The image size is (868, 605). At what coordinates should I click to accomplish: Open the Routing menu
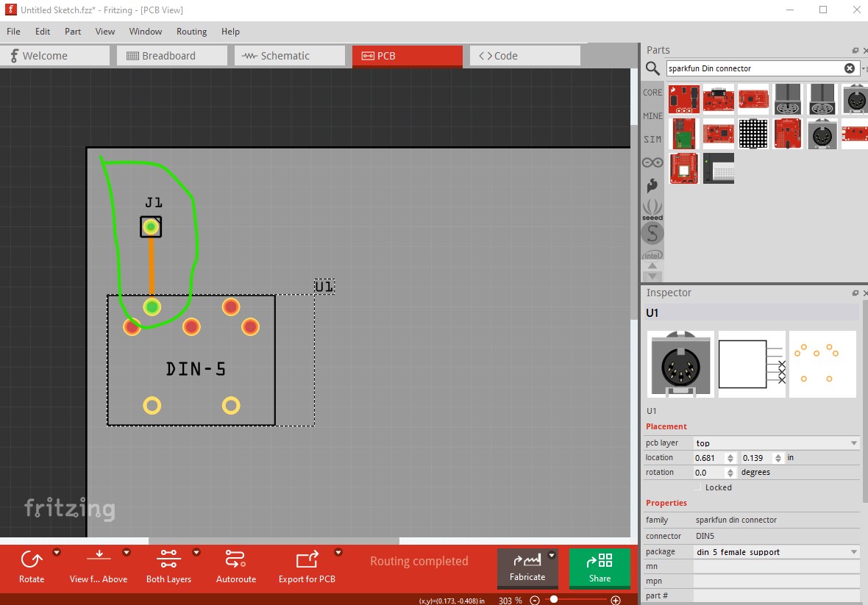pos(191,32)
